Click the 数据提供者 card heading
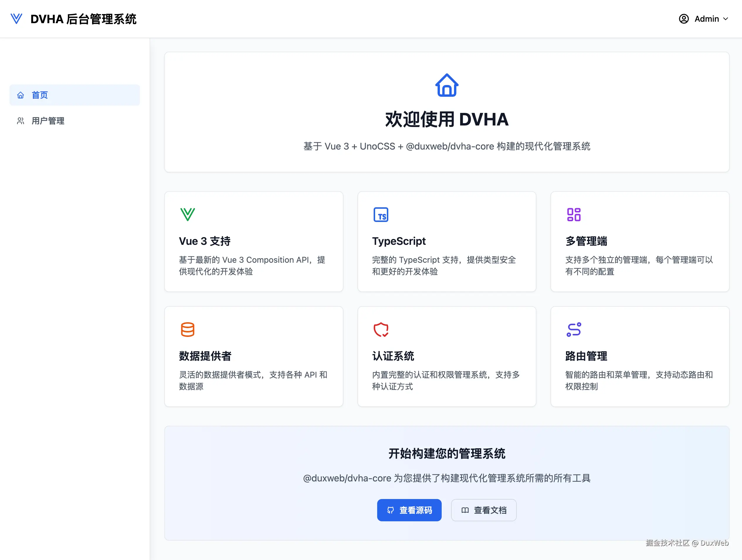 coord(205,356)
